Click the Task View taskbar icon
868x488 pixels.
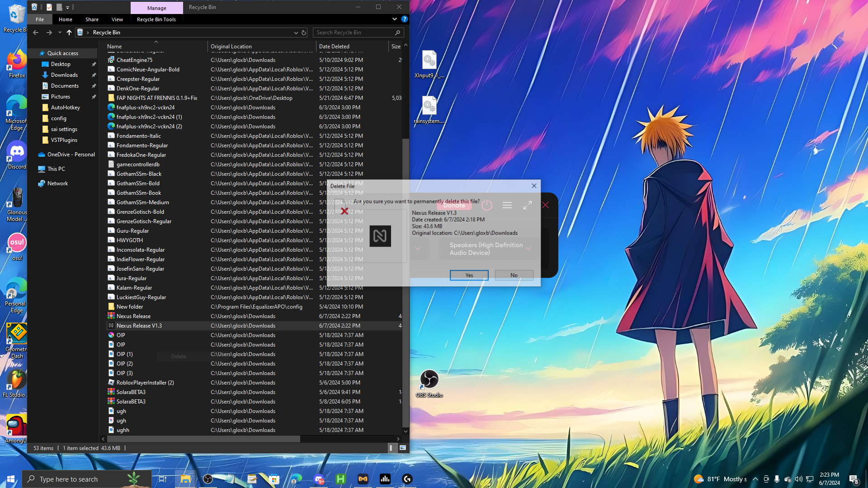point(162,479)
